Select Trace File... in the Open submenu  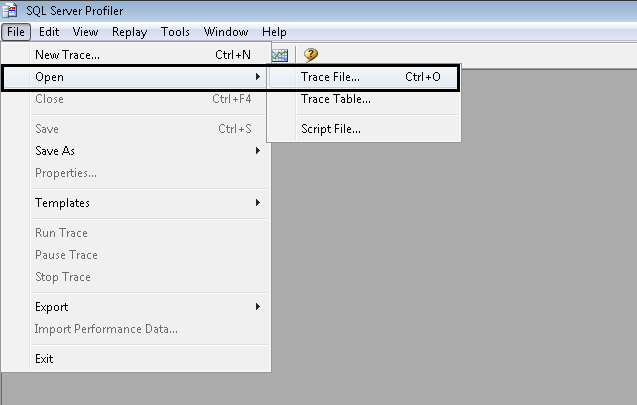point(363,77)
